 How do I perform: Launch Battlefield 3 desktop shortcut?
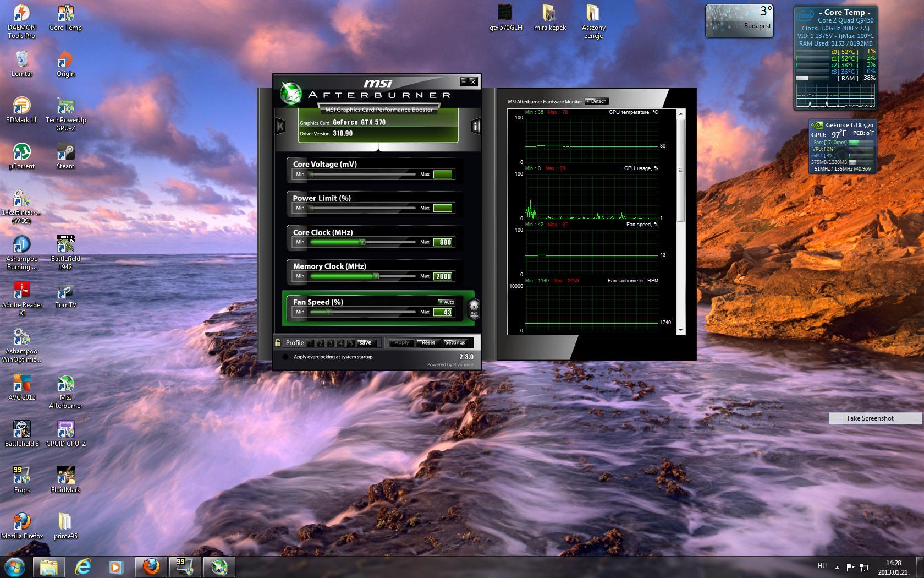21,434
